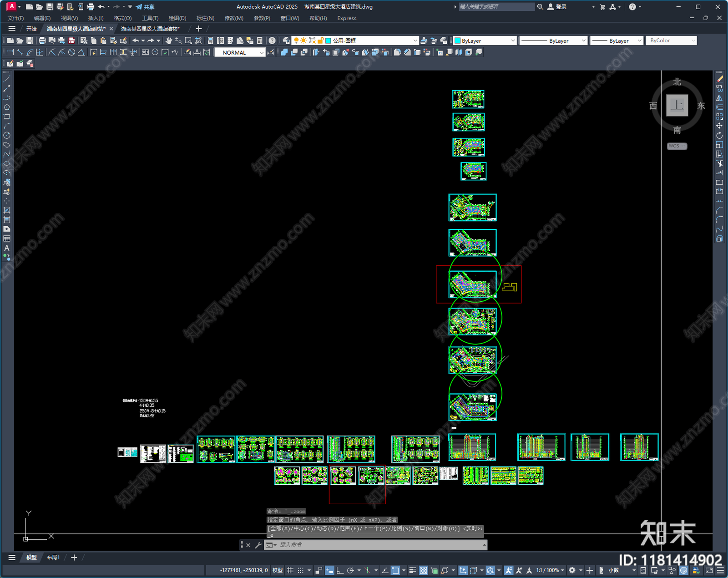The height and width of the screenshot is (578, 728).
Task: Toggle transparency display in status bar
Action: click(x=423, y=570)
